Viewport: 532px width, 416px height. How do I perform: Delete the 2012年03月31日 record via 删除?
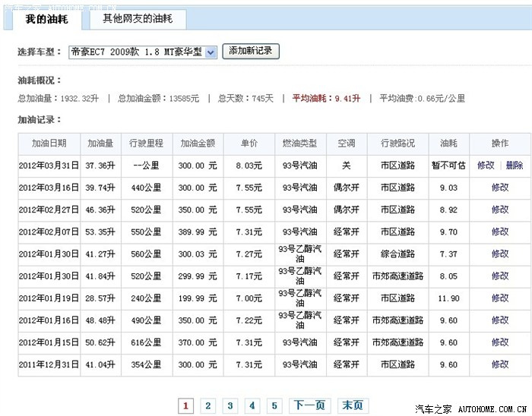point(514,165)
